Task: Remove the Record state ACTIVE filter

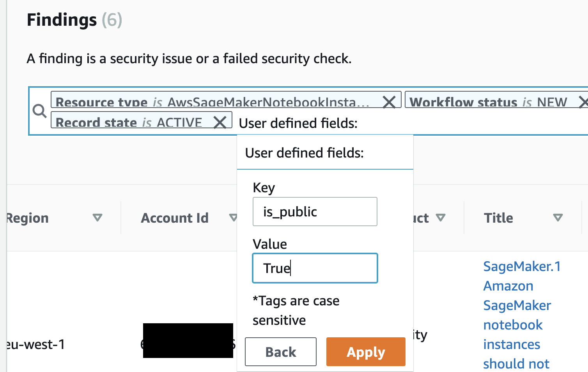Action: pos(220,122)
